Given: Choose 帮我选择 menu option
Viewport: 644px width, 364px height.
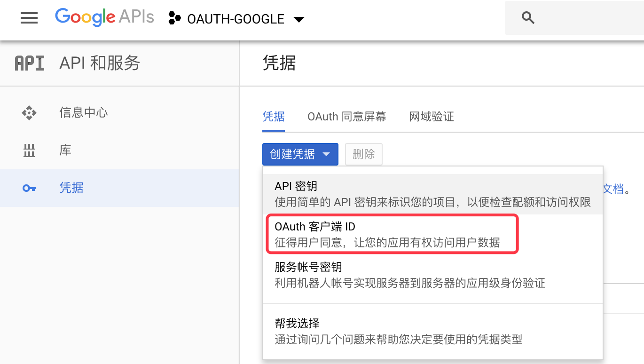Looking at the screenshot, I should tap(433, 331).
